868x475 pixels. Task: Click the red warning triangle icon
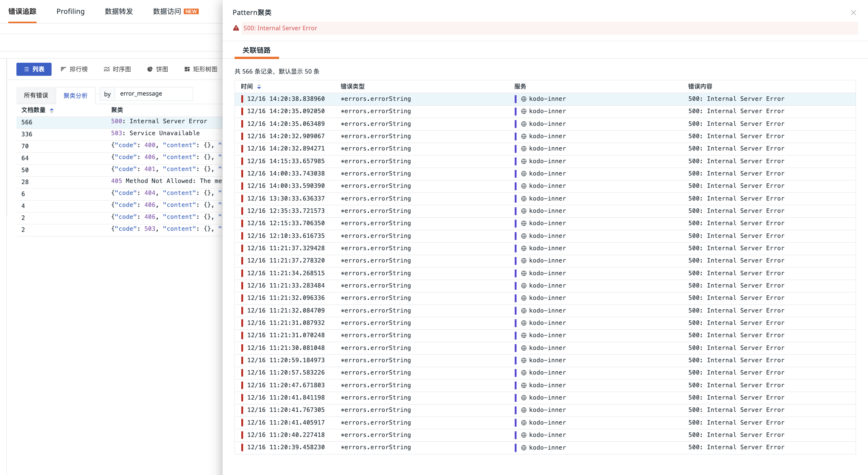tap(236, 28)
